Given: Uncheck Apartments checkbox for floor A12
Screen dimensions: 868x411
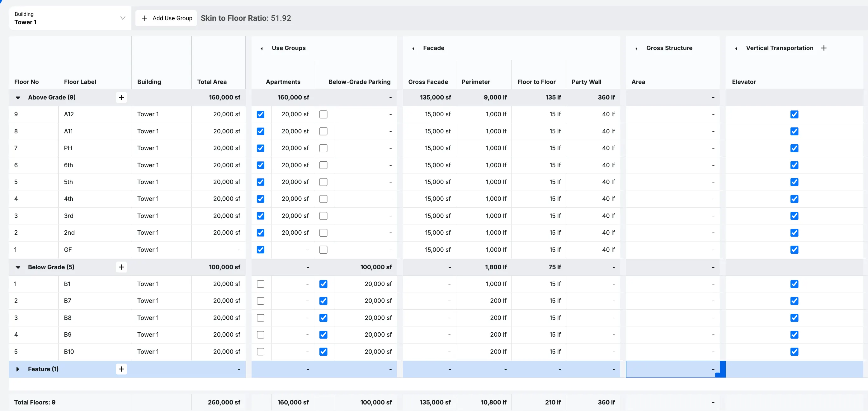Looking at the screenshot, I should pyautogui.click(x=261, y=114).
